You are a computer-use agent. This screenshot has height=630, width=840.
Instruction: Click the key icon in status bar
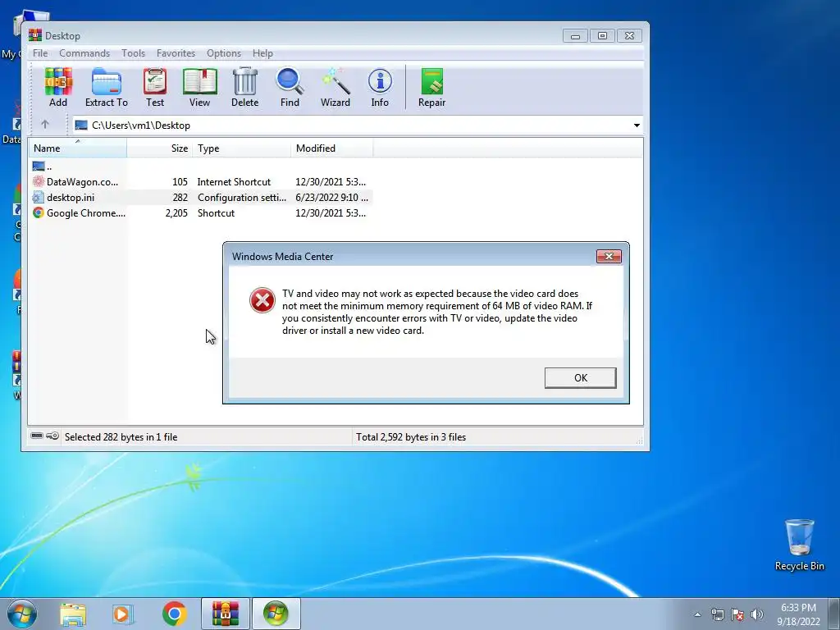tap(52, 436)
